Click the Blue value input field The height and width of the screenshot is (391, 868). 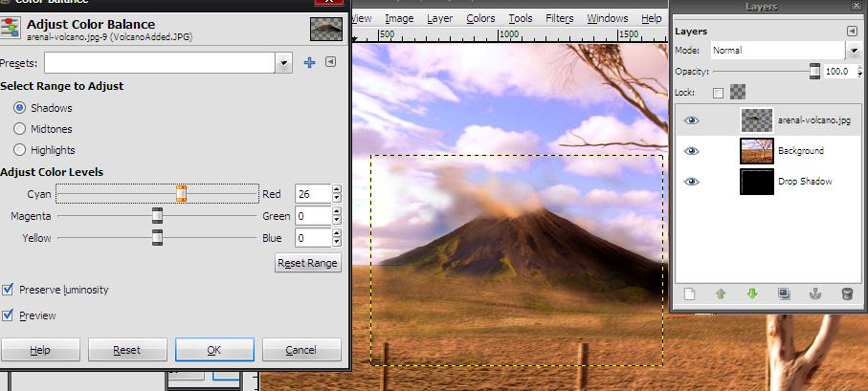tap(313, 238)
